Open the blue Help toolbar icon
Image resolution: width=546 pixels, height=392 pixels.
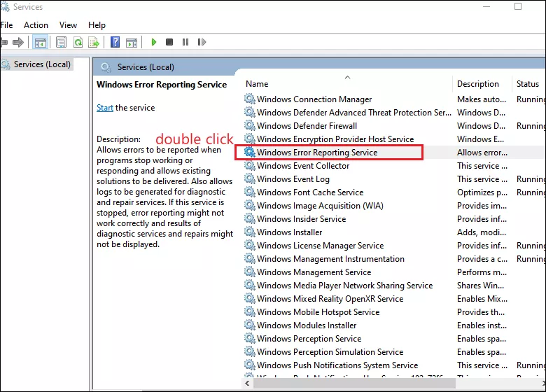(115, 42)
